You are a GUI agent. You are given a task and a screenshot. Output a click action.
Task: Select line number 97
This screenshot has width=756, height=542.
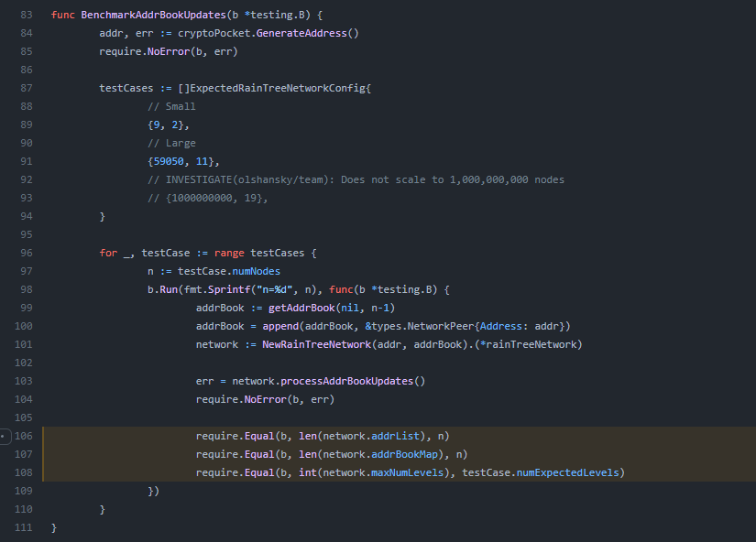coord(27,271)
